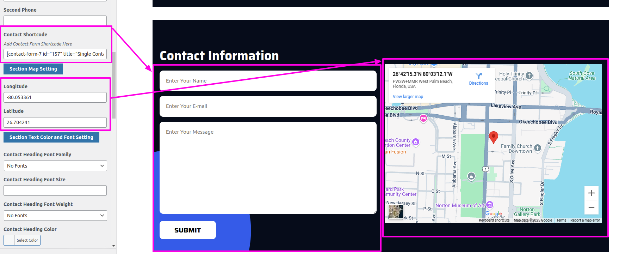This screenshot has height=254, width=644.
Task: Open Section Text Color and Font Setting tab
Action: point(51,137)
